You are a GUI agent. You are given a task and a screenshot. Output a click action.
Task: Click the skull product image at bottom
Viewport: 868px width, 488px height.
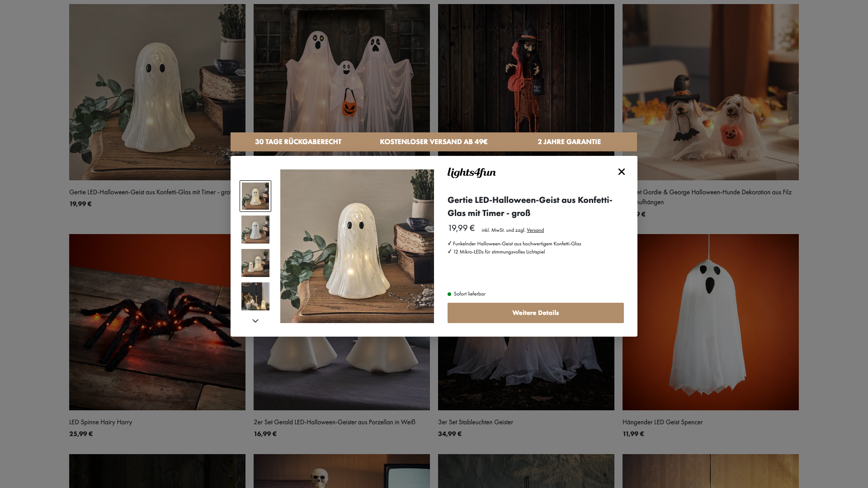point(342,471)
